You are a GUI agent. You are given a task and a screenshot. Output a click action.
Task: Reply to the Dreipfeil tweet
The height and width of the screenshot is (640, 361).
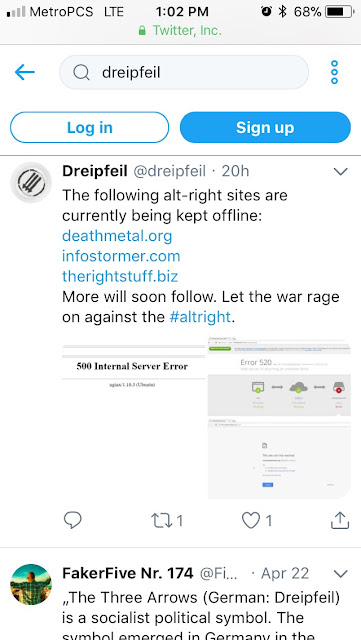73,520
